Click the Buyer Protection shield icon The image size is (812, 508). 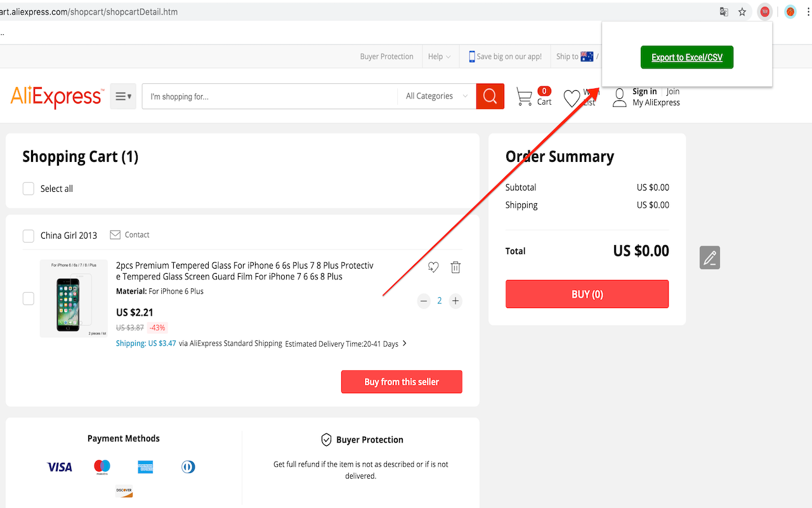click(326, 440)
